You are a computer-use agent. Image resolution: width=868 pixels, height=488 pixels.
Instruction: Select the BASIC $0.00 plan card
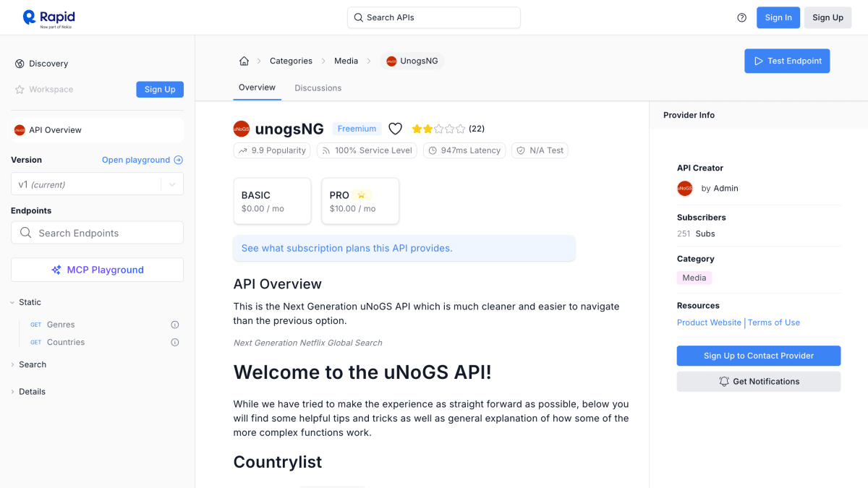[x=272, y=201]
